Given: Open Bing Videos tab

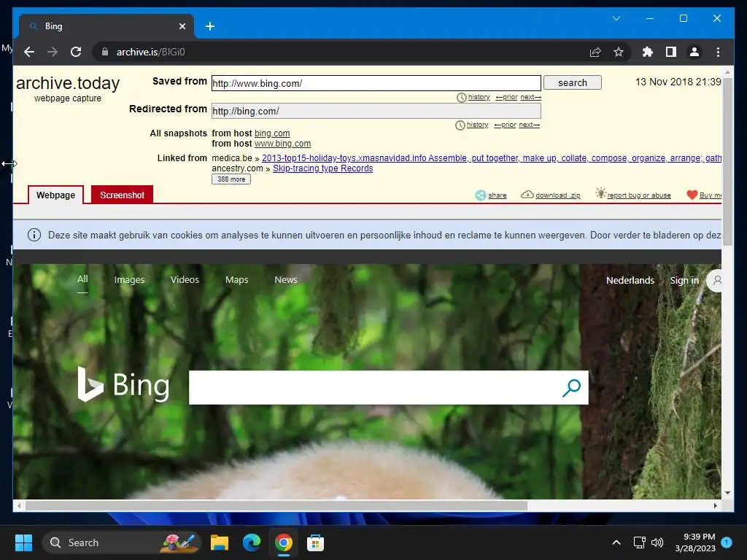Looking at the screenshot, I should click(x=185, y=280).
